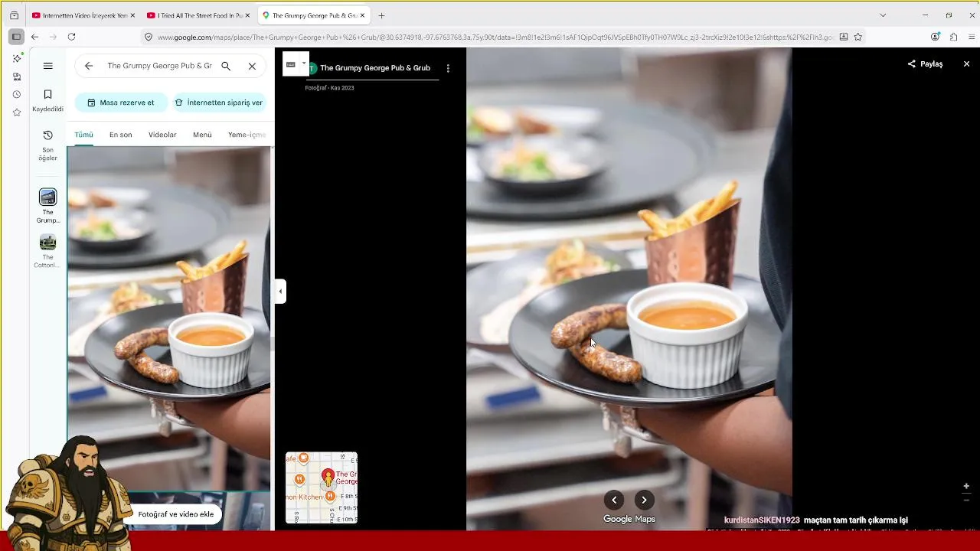Expand the list all tabs chevron
Image resolution: width=980 pixels, height=551 pixels.
(883, 15)
